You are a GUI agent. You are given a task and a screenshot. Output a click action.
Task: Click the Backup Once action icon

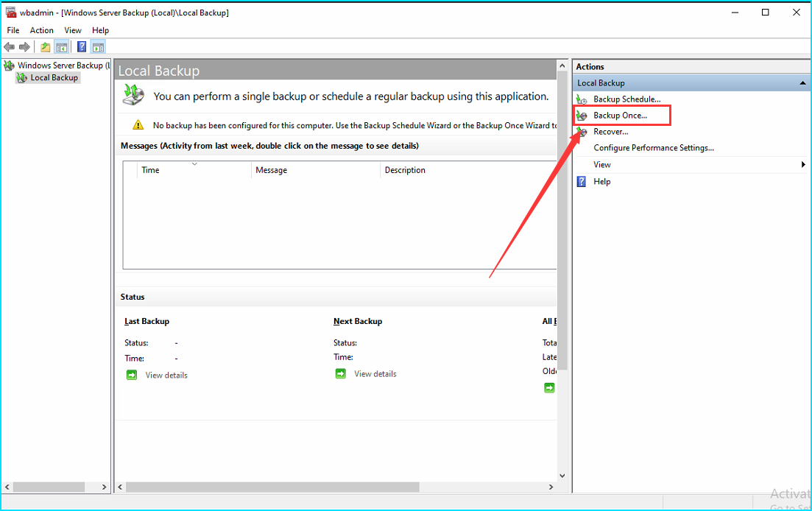point(582,116)
